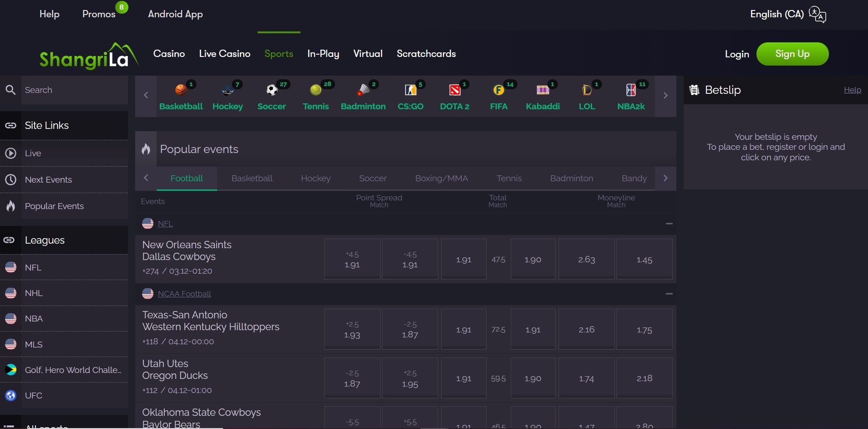The image size is (868, 429).
Task: Click the green Sign Up button
Action: (792, 54)
